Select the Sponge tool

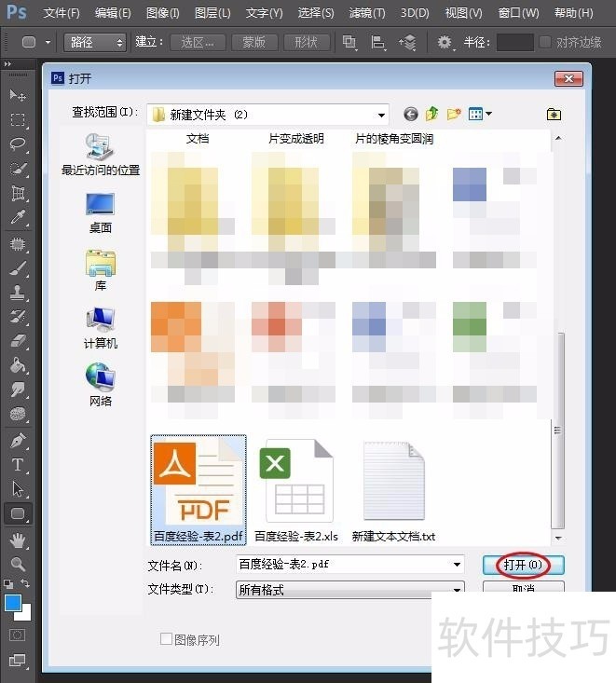[18, 414]
